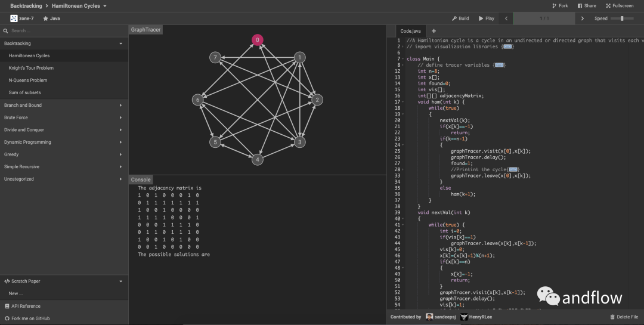Image resolution: width=644 pixels, height=325 pixels.
Task: Expand the Branch and Bound category
Action: pyautogui.click(x=64, y=106)
